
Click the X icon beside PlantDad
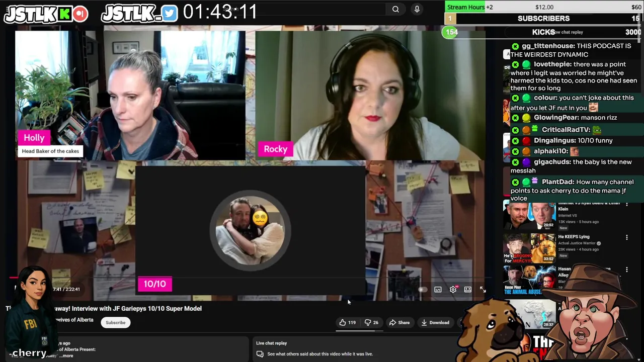pyautogui.click(x=515, y=182)
